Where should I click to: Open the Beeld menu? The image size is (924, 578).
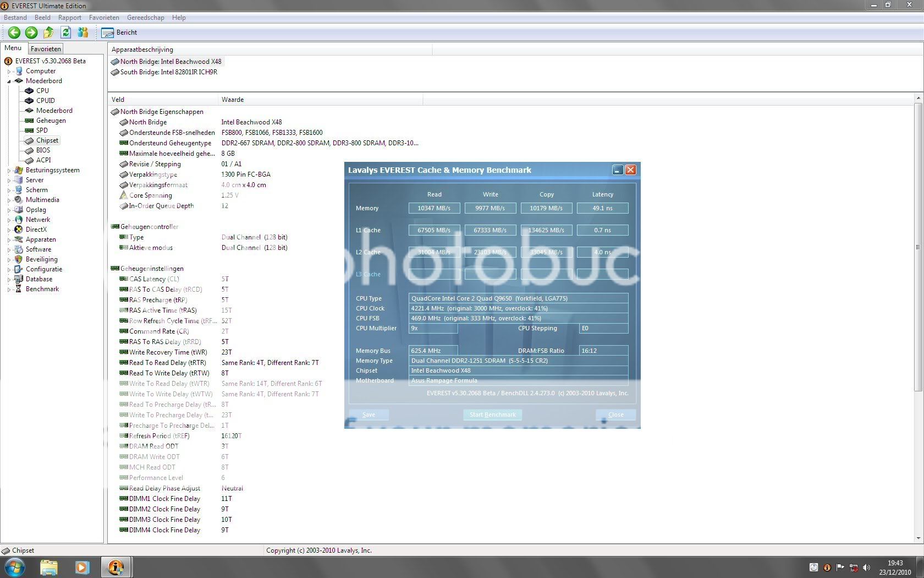tap(42, 18)
